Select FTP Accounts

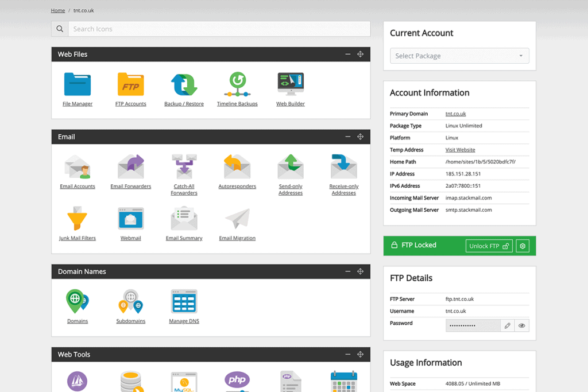coord(130,86)
